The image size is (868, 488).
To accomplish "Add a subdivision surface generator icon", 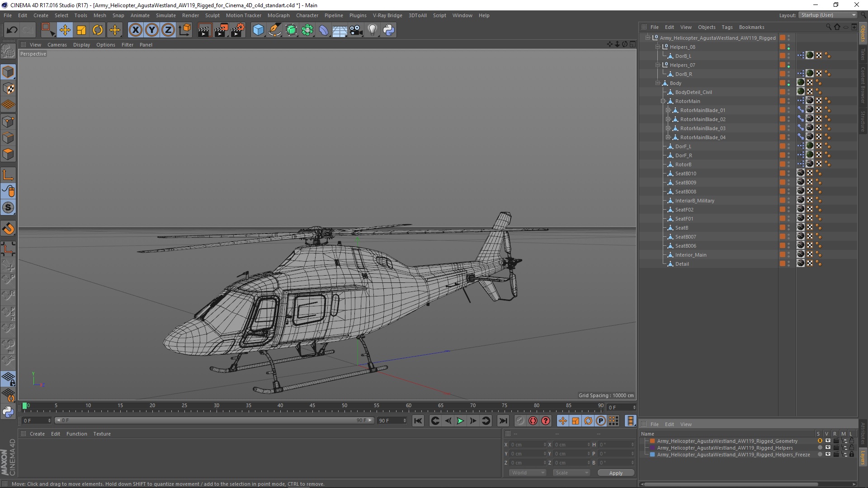I will [291, 30].
